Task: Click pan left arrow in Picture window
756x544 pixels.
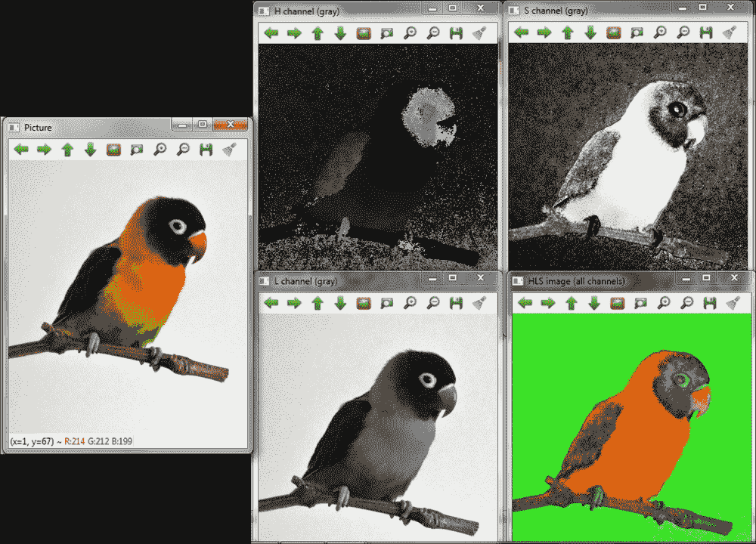Action: click(21, 150)
